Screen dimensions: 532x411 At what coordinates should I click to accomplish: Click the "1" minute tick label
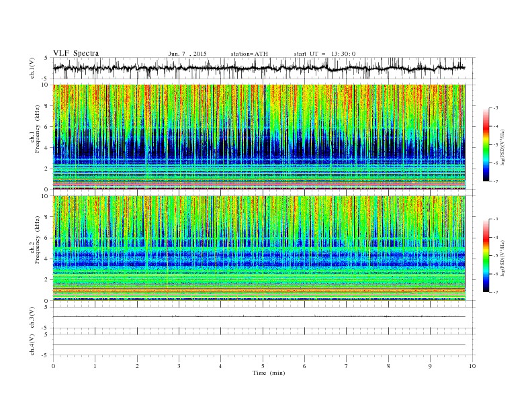[95, 366]
